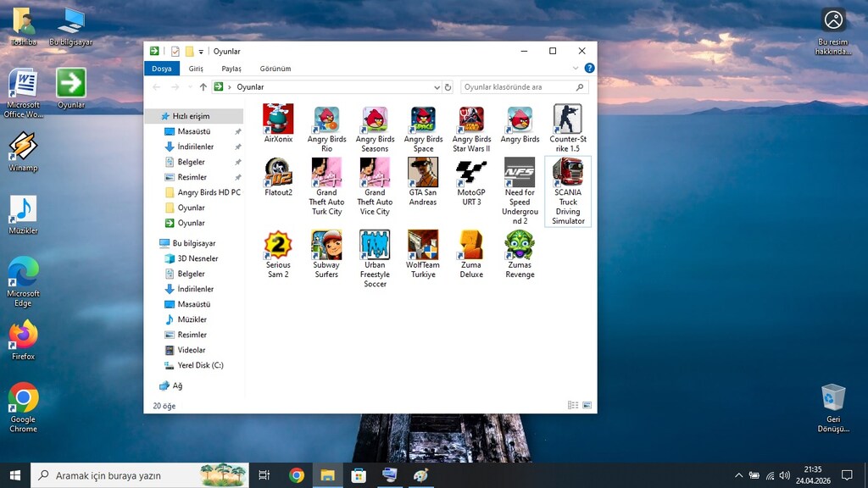Switch to details view layout
Viewport: 868px width, 488px height.
[573, 405]
